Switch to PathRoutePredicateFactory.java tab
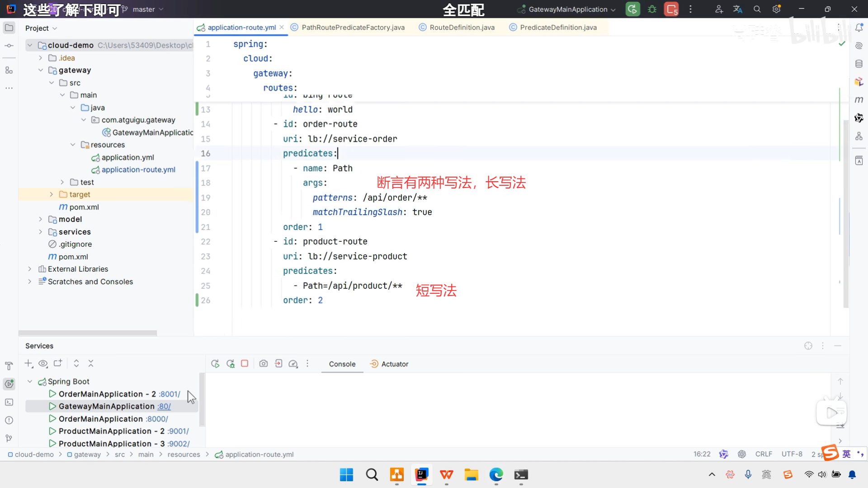Screen dimensions: 868x488 tap(353, 28)
